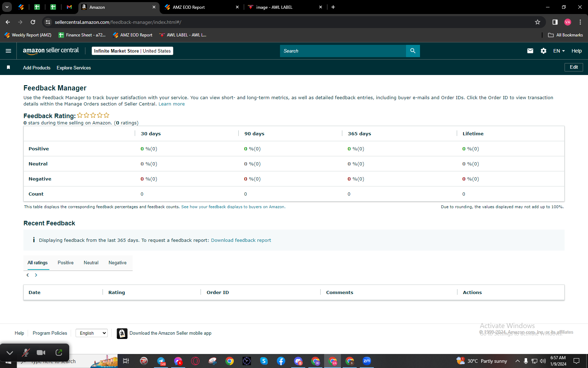Select the All ratings tab
The image size is (588, 368).
click(37, 263)
